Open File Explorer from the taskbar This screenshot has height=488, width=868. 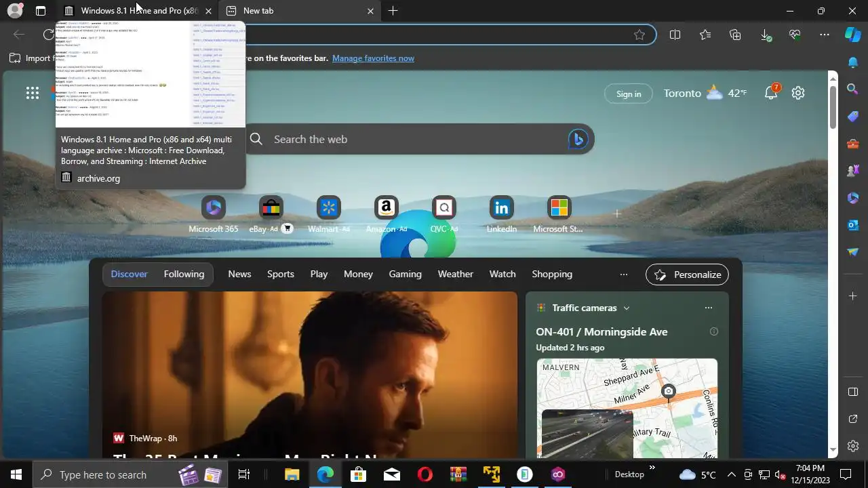tap(292, 474)
